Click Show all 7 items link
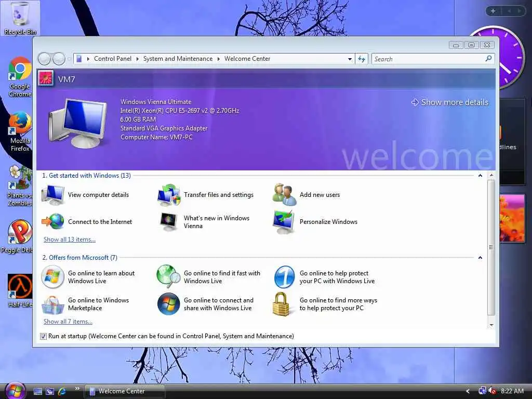Image resolution: width=532 pixels, height=399 pixels. (68, 321)
